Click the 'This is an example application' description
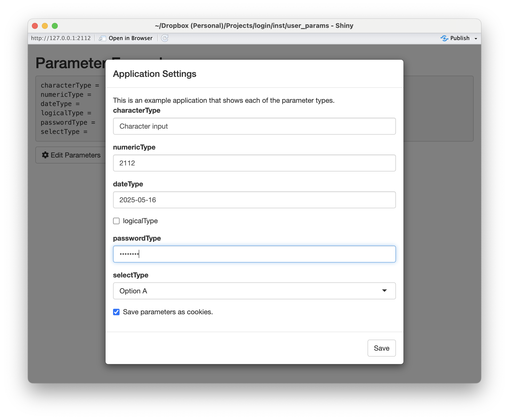Image resolution: width=509 pixels, height=420 pixels. pyautogui.click(x=224, y=100)
